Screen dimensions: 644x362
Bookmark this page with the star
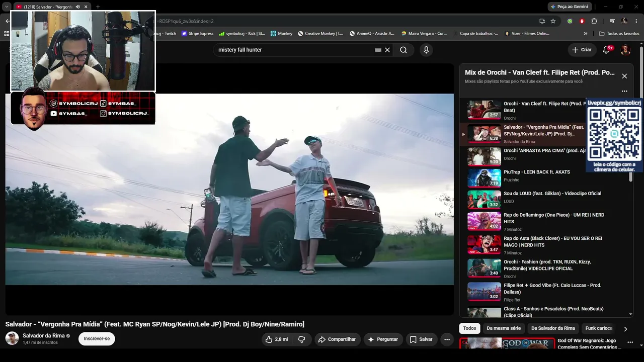point(553,21)
